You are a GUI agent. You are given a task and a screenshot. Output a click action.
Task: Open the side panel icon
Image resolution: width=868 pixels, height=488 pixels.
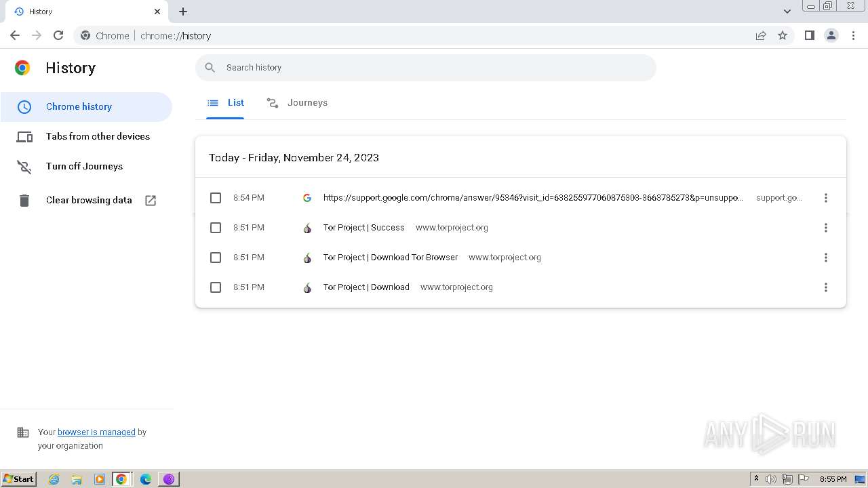click(x=809, y=35)
